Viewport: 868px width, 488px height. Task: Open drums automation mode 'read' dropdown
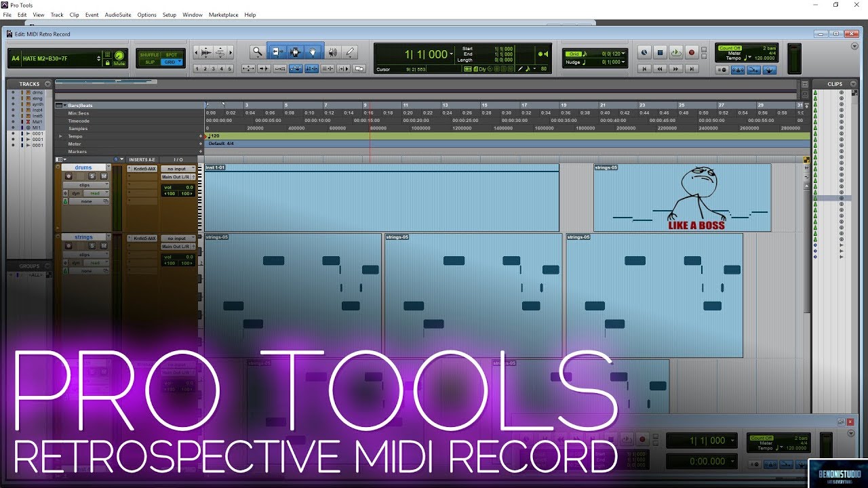point(96,193)
